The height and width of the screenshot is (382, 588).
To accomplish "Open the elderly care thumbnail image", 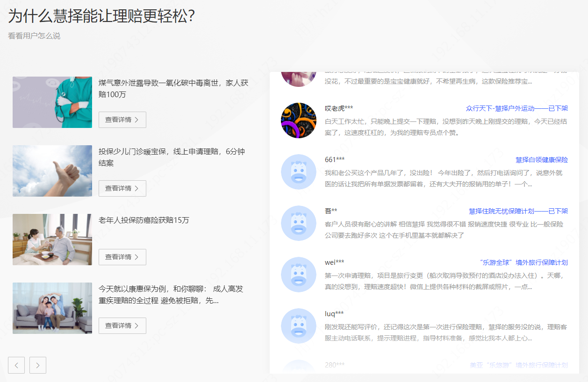I will click(x=52, y=240).
